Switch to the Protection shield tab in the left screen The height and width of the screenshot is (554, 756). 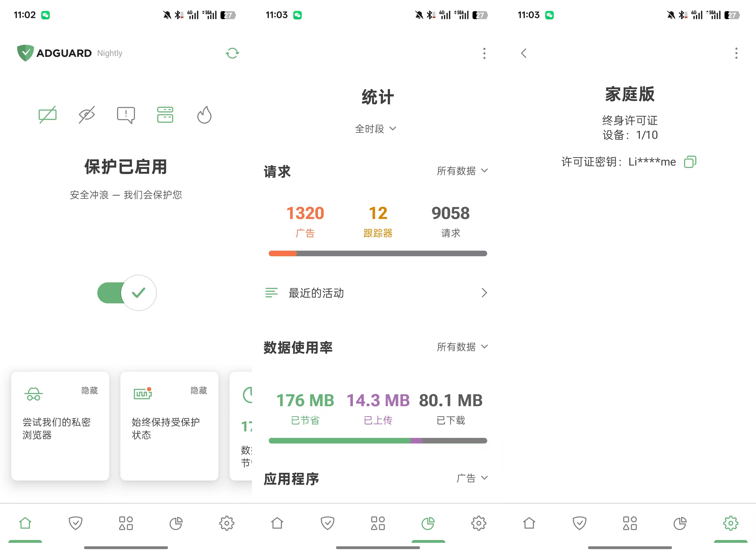pos(76,523)
